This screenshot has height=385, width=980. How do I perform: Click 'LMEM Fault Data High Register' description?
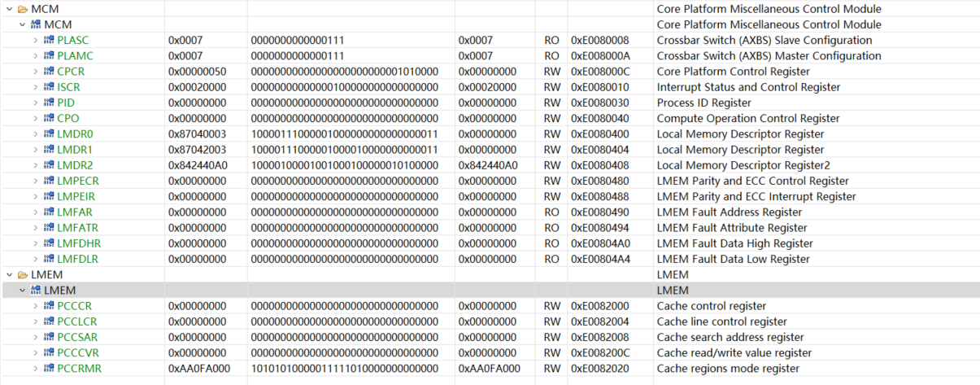pyautogui.click(x=735, y=243)
